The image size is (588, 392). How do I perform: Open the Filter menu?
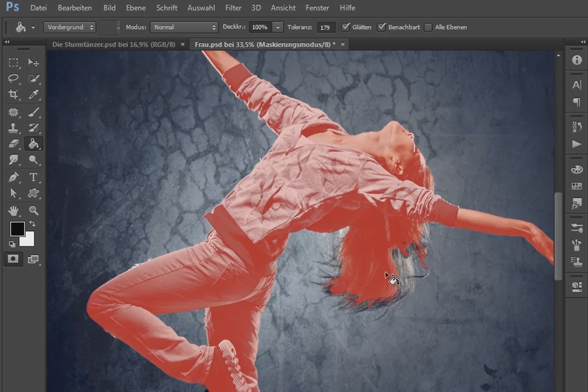pos(233,8)
